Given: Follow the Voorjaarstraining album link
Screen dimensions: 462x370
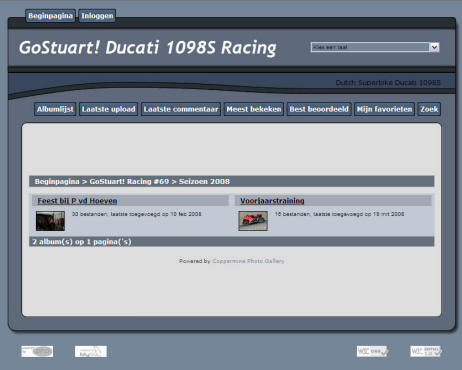Looking at the screenshot, I should coord(272,201).
